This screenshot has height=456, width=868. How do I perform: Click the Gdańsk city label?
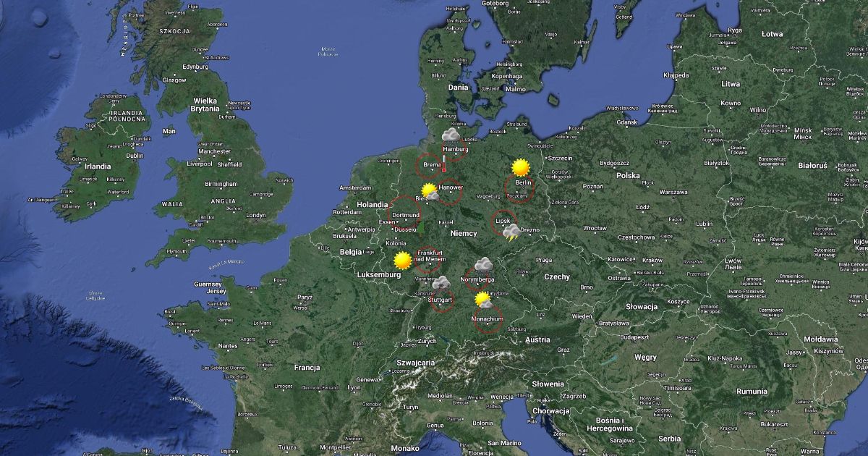click(x=626, y=122)
